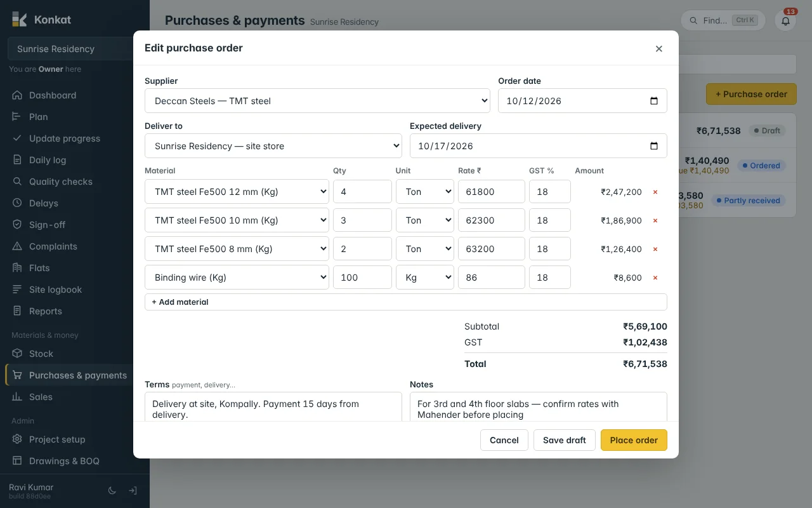This screenshot has width=812, height=508.
Task: Open the Supplier dropdown
Action: (317, 101)
